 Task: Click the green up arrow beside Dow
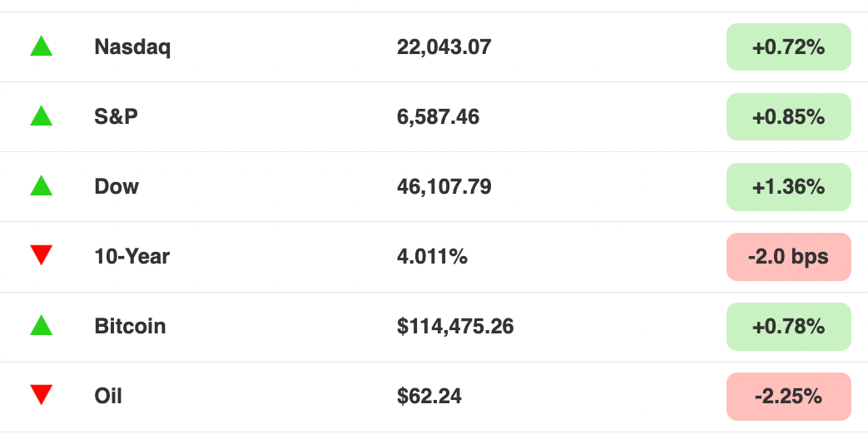(41, 185)
